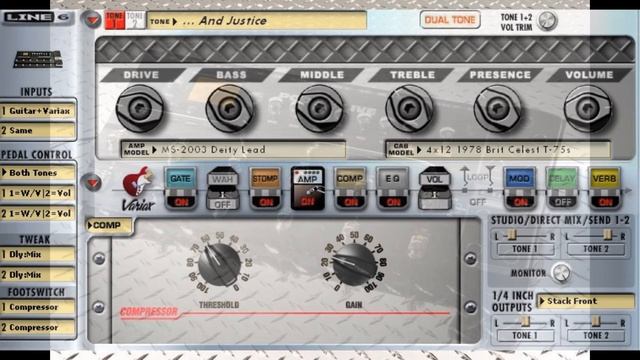
Task: Click the FX Loop icon
Action: pyautogui.click(x=478, y=179)
